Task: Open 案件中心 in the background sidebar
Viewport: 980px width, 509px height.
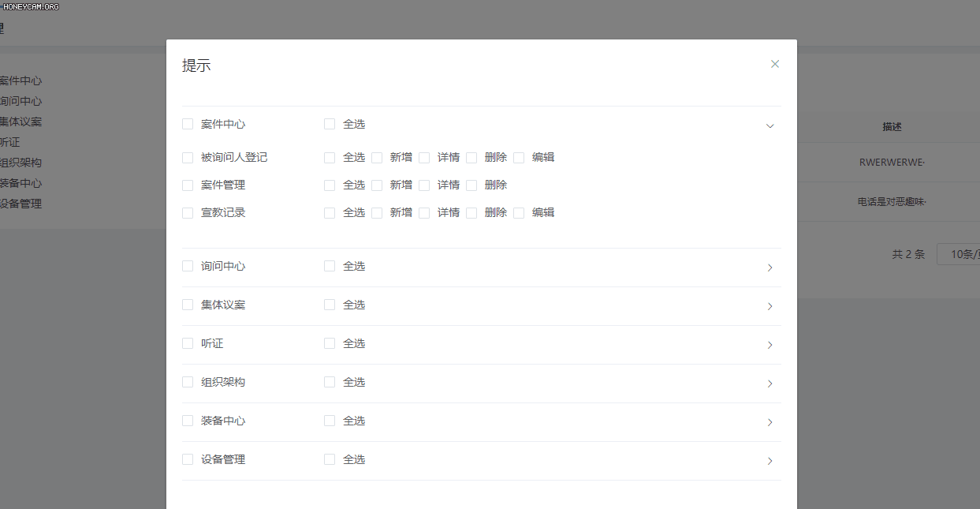Action: [20, 80]
